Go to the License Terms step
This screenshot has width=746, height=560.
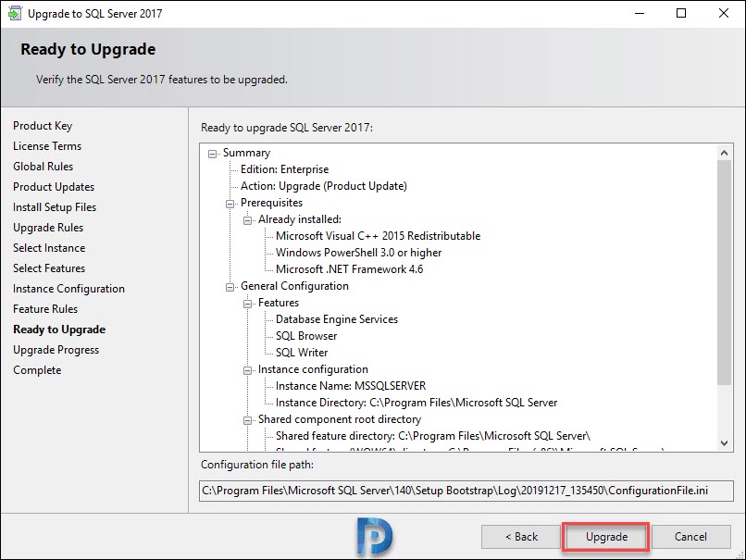47,146
